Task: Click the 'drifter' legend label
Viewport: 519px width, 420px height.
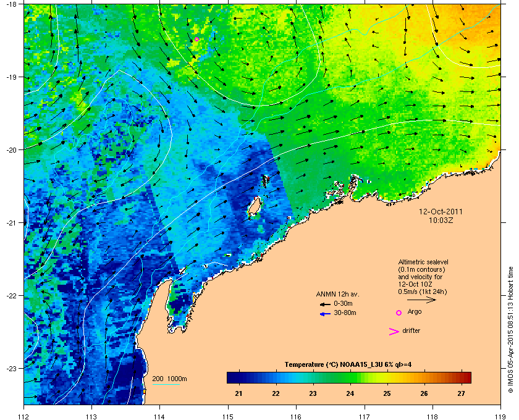Action: (411, 330)
